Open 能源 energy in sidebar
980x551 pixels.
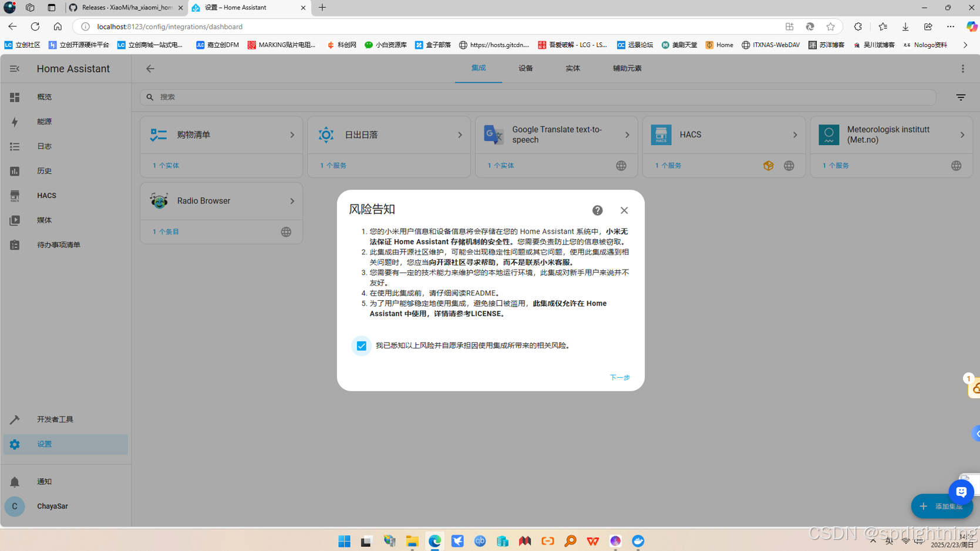pos(66,122)
